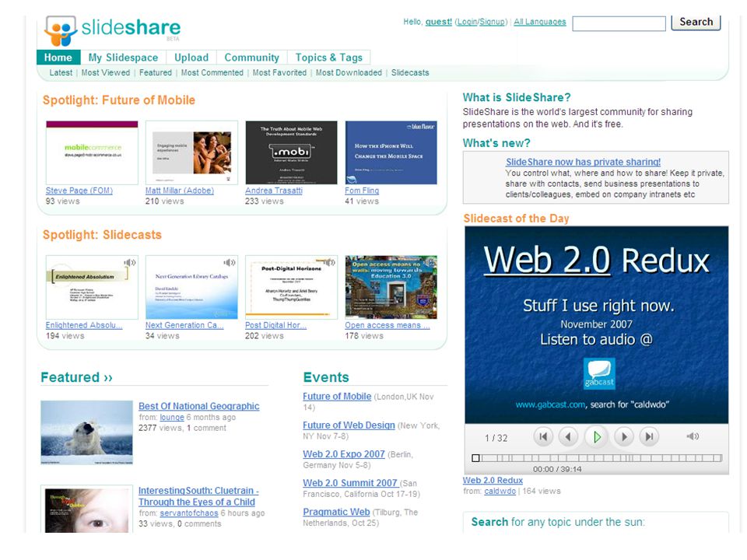Open the All Languages link

coord(540,22)
